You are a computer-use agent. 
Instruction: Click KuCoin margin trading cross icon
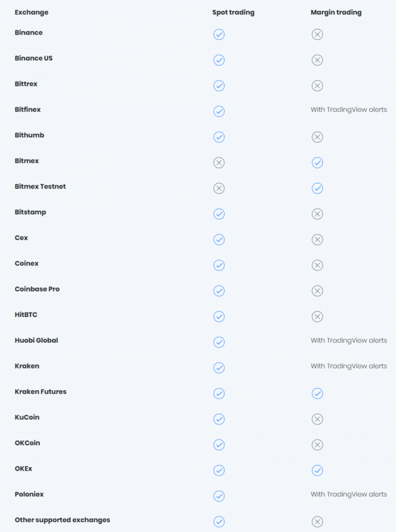(x=317, y=420)
